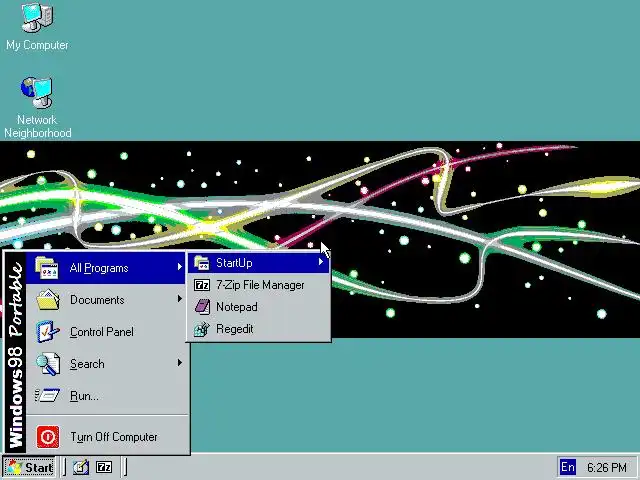Click the Search magnifier icon
This screenshot has height=480, width=640.
47,364
